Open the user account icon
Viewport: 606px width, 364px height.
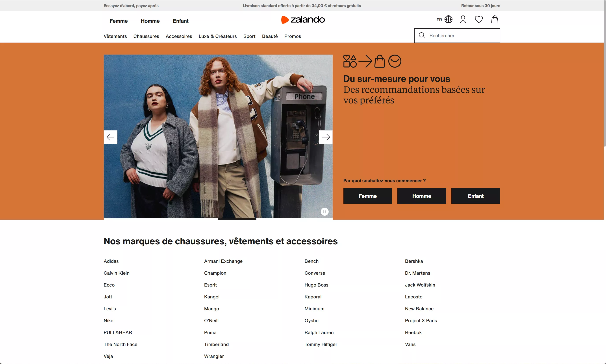(463, 19)
